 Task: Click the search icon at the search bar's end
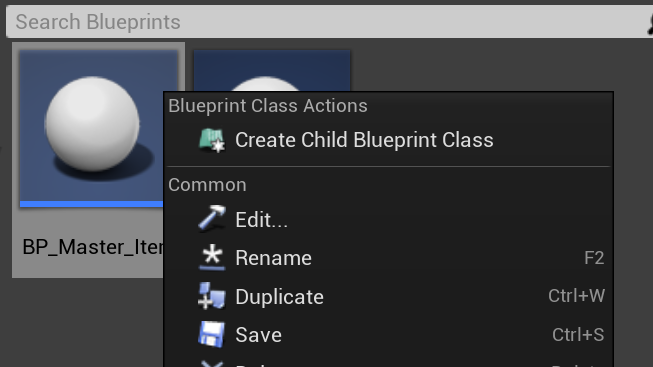[650, 22]
